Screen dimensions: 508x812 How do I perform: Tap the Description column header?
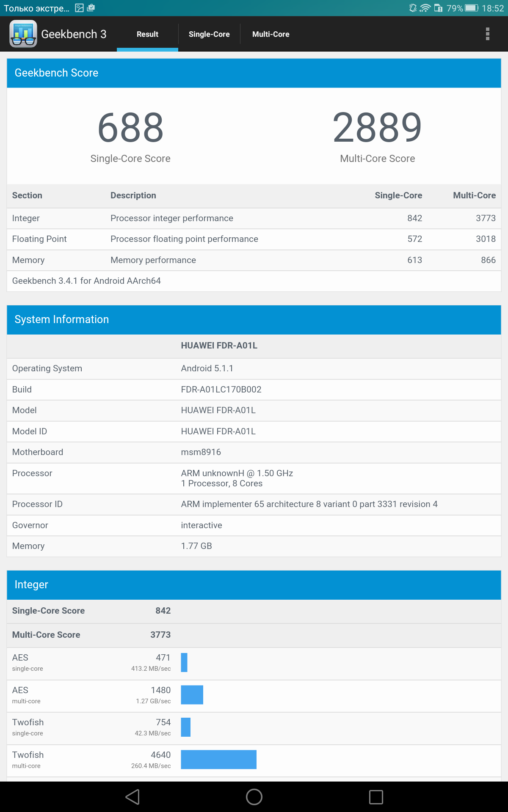pos(133,195)
